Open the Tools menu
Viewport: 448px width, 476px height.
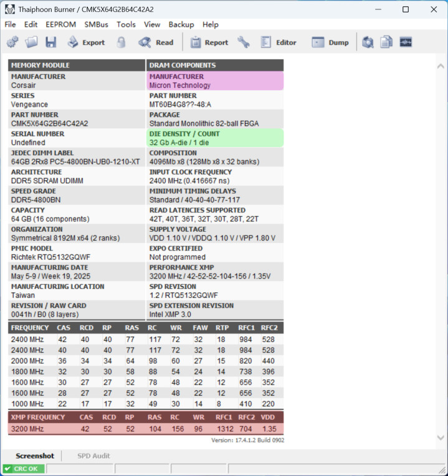126,24
